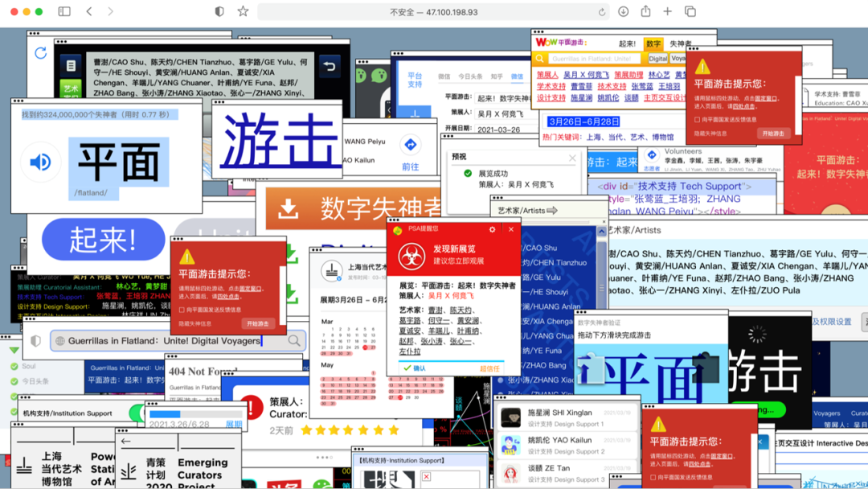Toggle the Safari sidebar panel
The height and width of the screenshot is (489, 868).
[x=64, y=12]
